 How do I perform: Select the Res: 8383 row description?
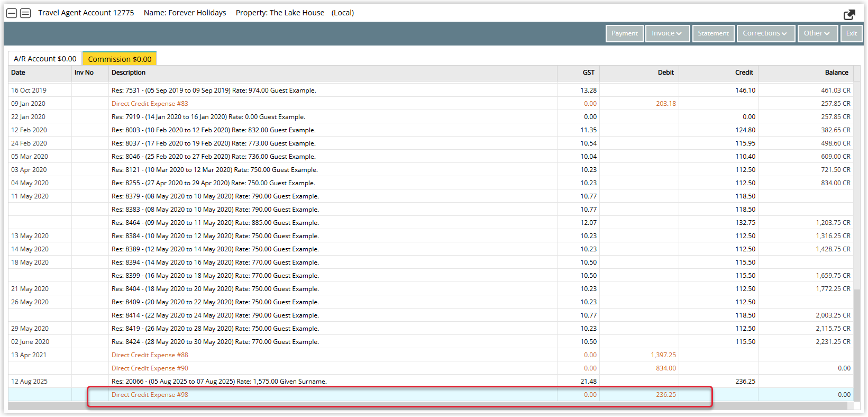[215, 210]
